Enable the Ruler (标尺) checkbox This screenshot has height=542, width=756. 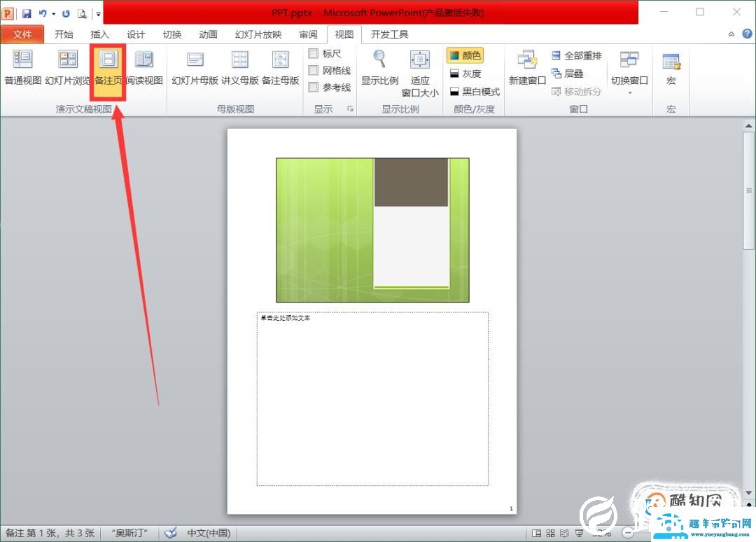314,54
